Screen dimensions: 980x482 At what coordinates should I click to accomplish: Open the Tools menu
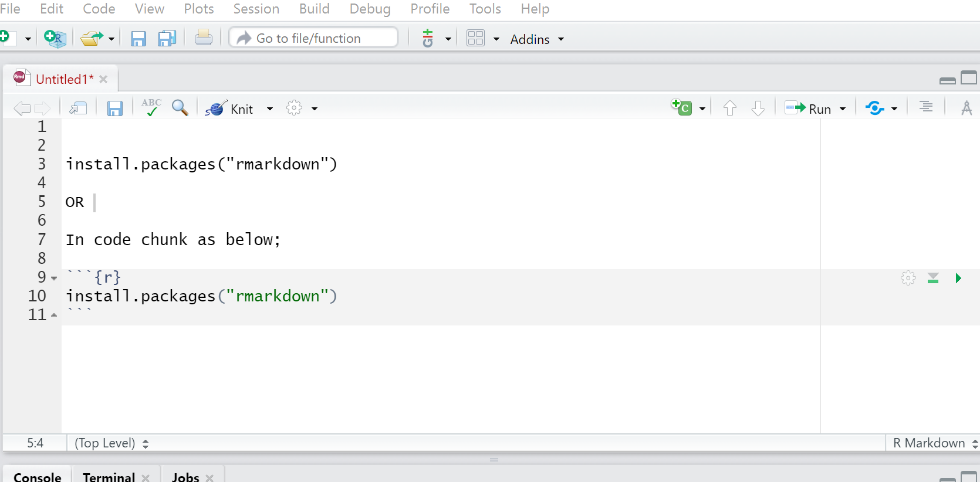pyautogui.click(x=485, y=9)
